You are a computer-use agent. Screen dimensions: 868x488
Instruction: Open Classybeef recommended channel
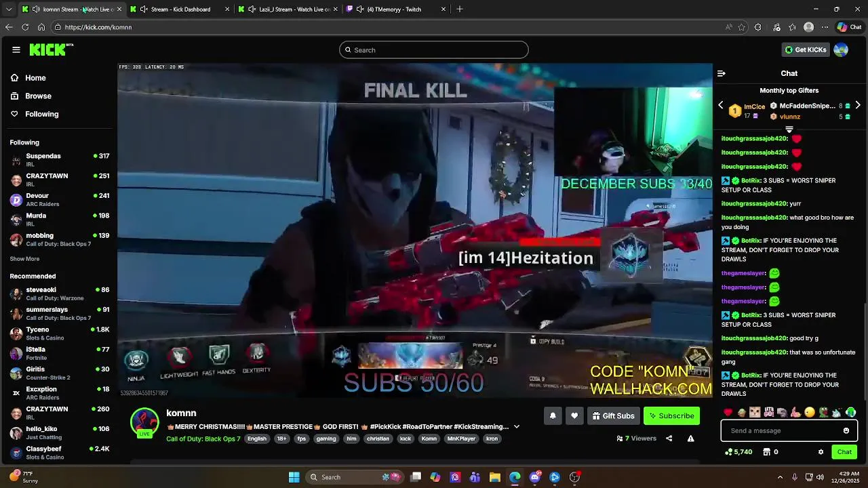coord(59,453)
